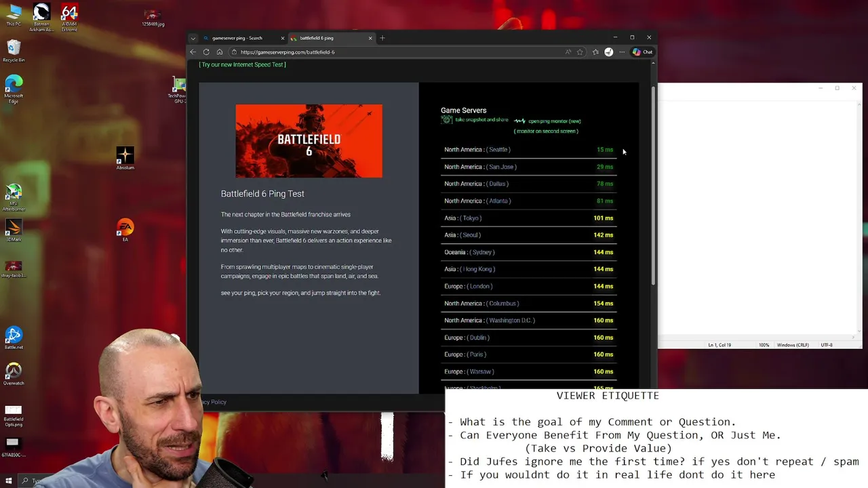The width and height of the screenshot is (868, 488).
Task: Close the gameserver ping Search tab
Action: 282,38
